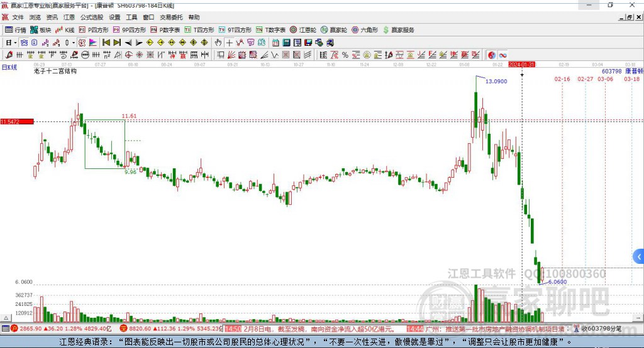Click the yin-yang Taiji icon
Viewport: 644px width, 348px height.
click(492, 55)
